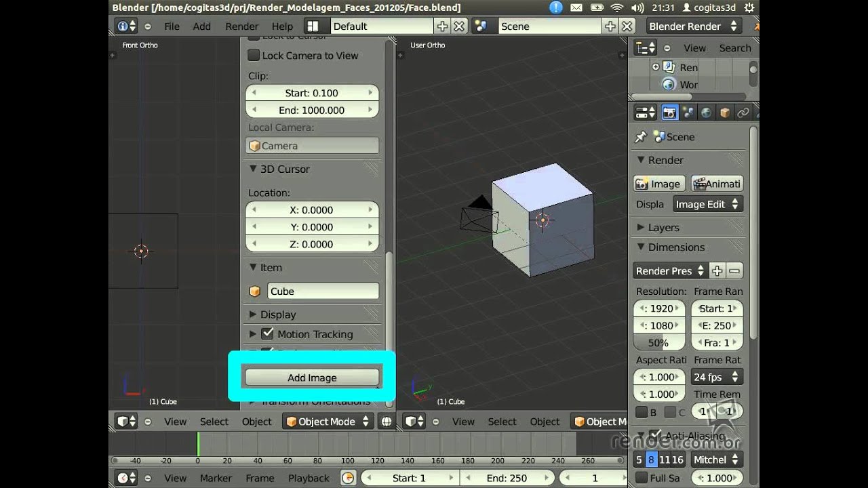Open the Object properties cube tab
Viewport: 868px width, 488px height.
pos(724,113)
